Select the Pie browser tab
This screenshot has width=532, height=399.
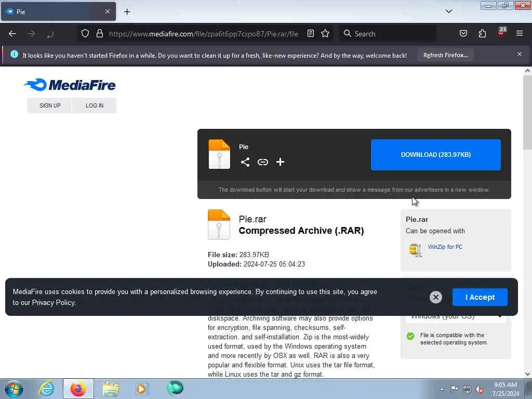(58, 11)
